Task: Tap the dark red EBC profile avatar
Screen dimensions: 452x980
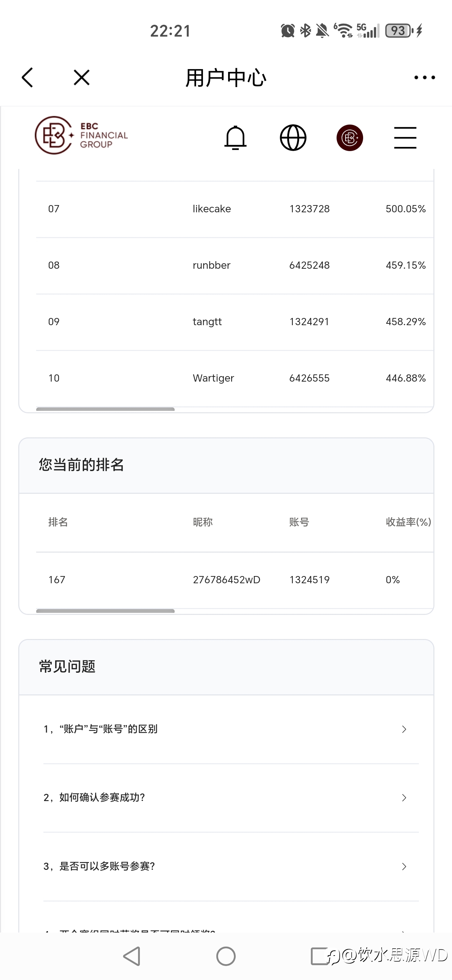Action: point(350,137)
